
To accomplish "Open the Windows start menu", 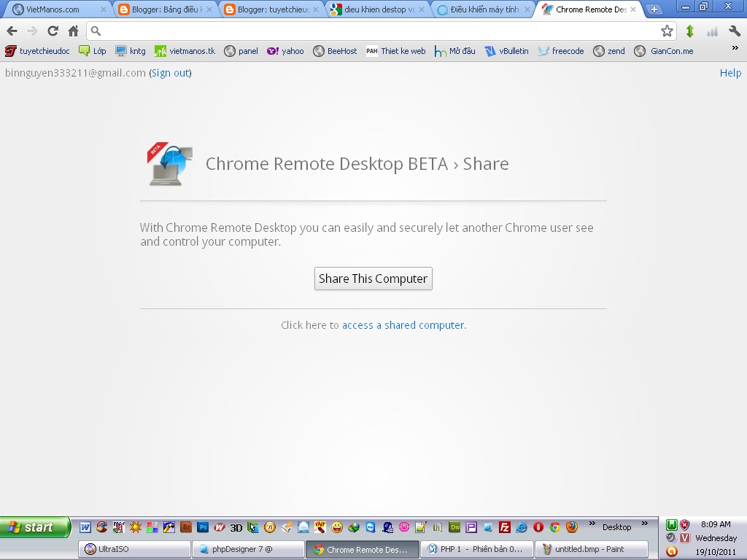I will (x=35, y=527).
